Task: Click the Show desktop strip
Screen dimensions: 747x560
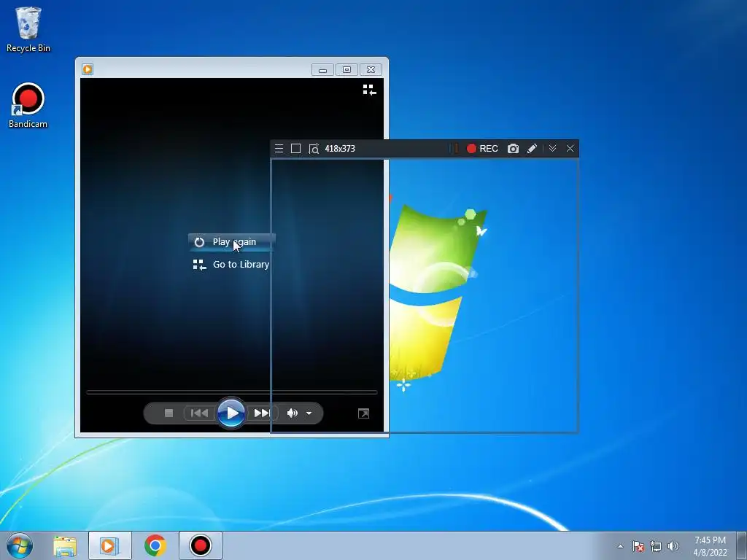Action: click(x=742, y=545)
